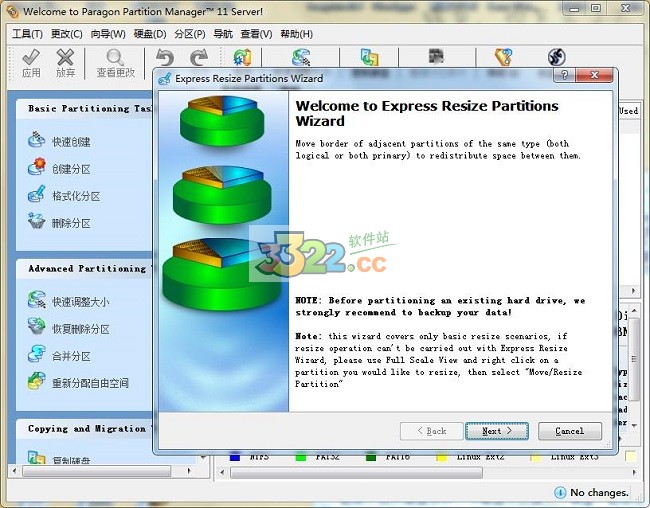
Task: Click the Redo arrow in toolbar
Action: [199, 58]
